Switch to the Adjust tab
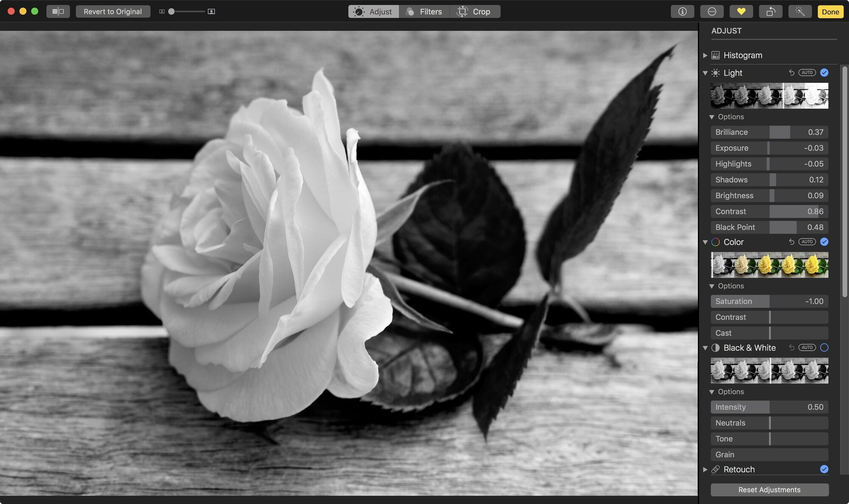Viewport: 849px width, 504px height. [x=374, y=11]
